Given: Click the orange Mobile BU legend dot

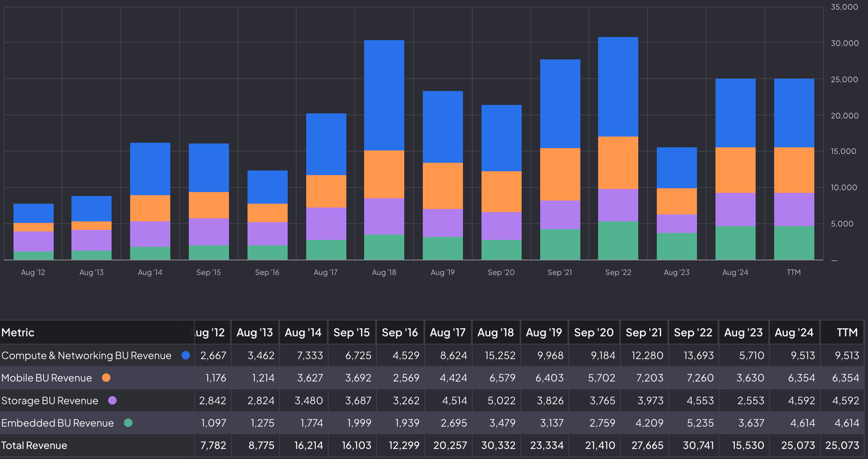Looking at the screenshot, I should point(106,378).
